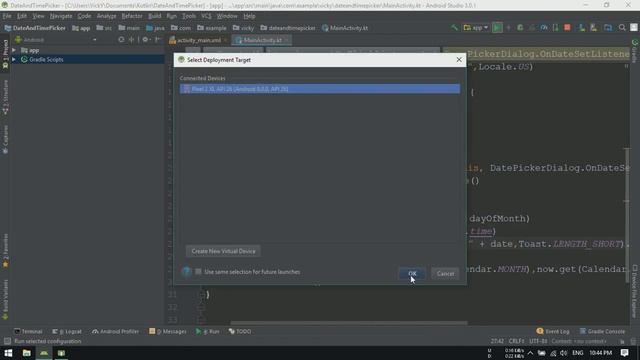
Task: Open the Navigate menu
Action: pyautogui.click(x=61, y=16)
